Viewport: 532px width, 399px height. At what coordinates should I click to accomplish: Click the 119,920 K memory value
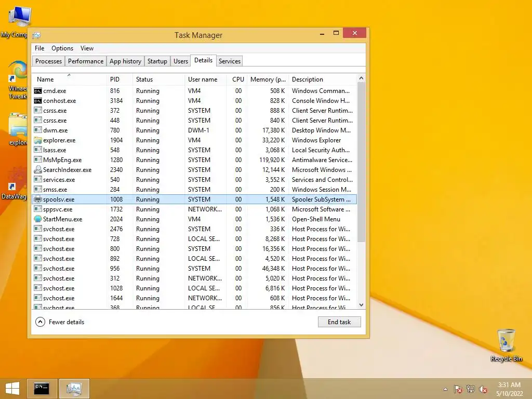click(272, 160)
